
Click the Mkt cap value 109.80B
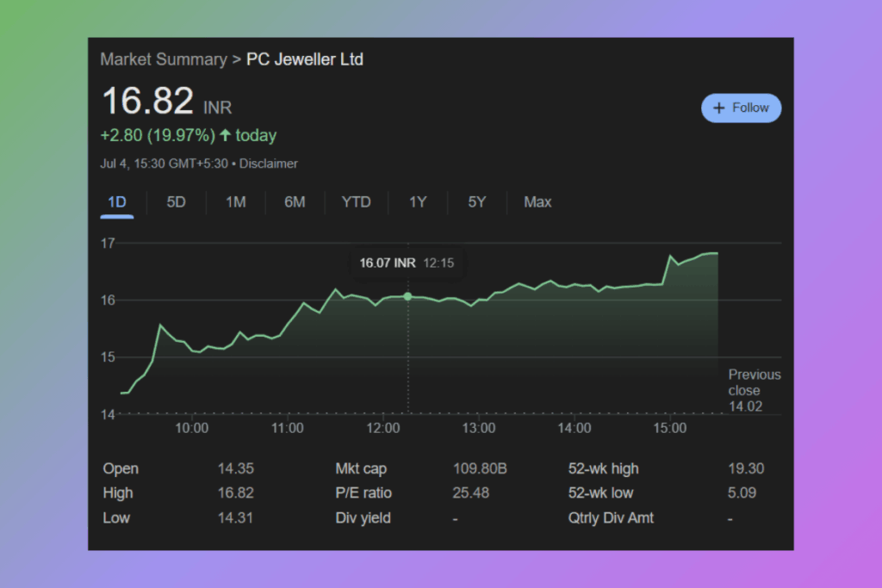480,469
